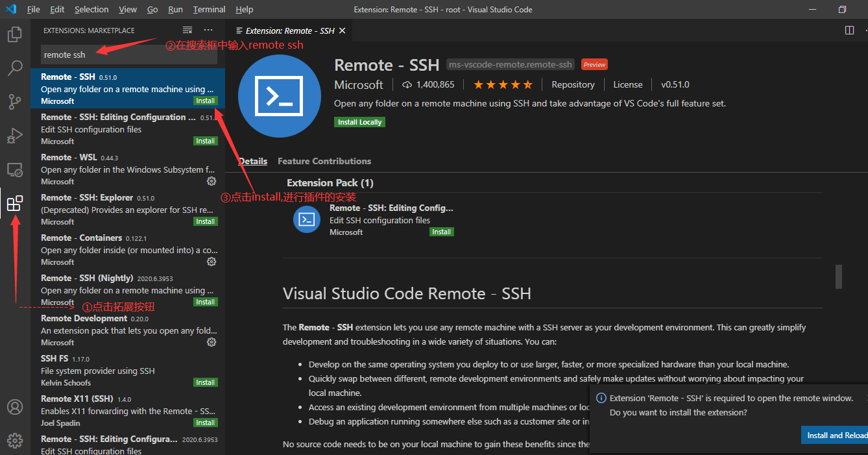This screenshot has height=455, width=868.
Task: Open the Manage gear for Remote - WSL
Action: click(x=211, y=182)
